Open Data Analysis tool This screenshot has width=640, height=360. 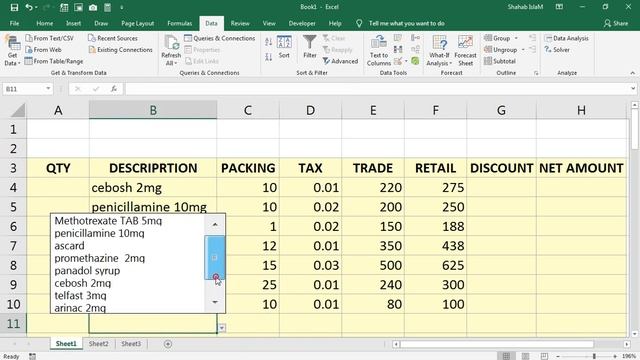coord(567,38)
